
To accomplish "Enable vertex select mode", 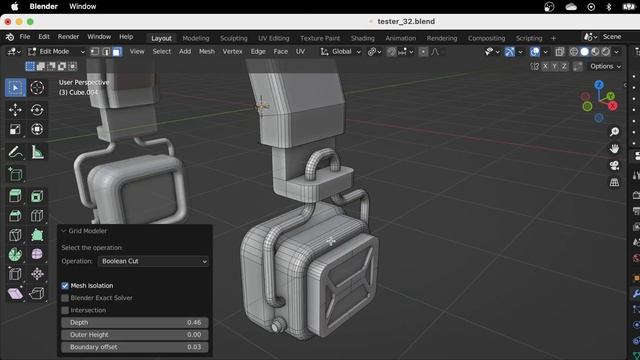I will click(x=95, y=52).
